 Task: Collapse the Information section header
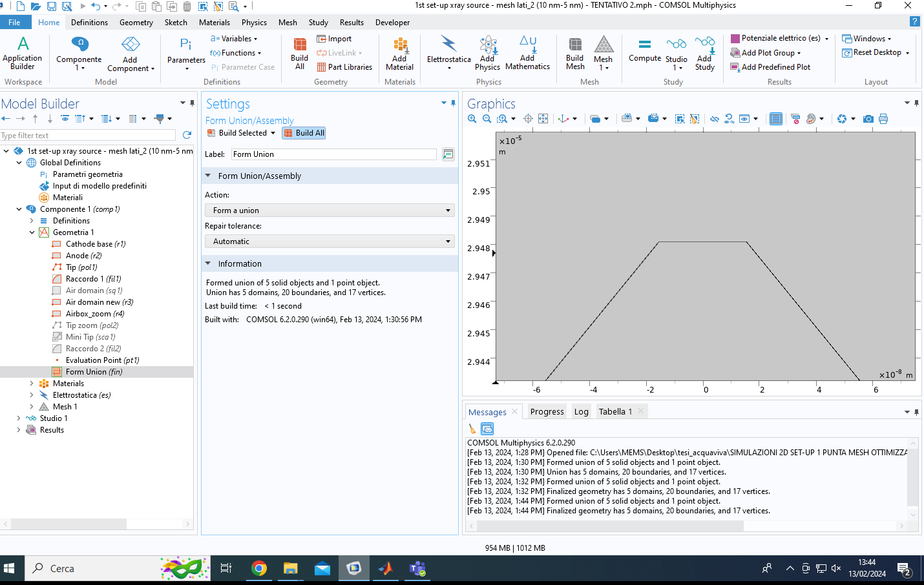(240, 264)
